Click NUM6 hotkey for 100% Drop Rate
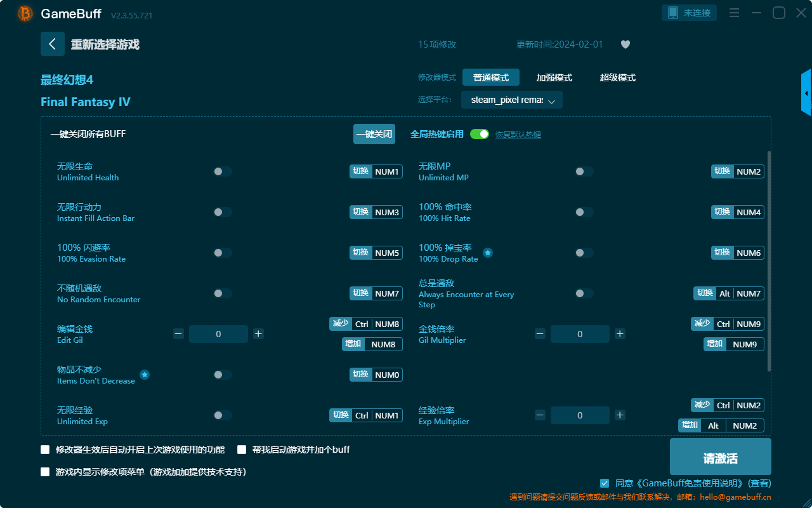The height and width of the screenshot is (508, 812). pyautogui.click(x=738, y=253)
